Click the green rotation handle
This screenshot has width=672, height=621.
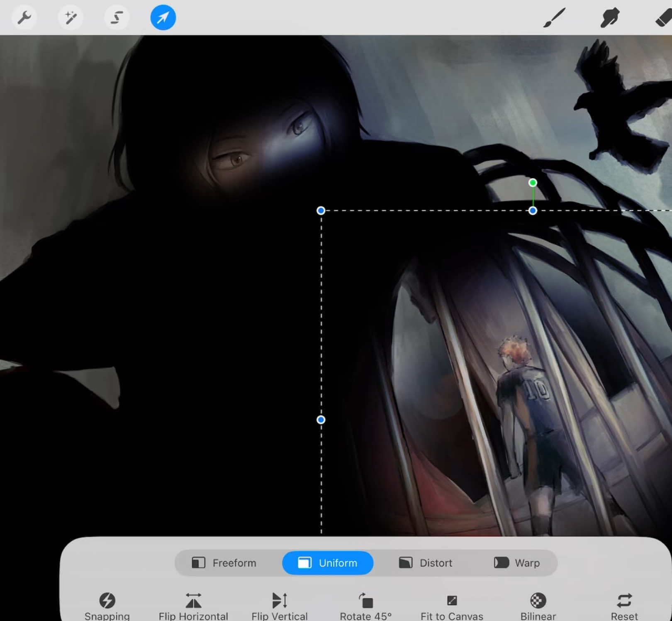tap(533, 183)
